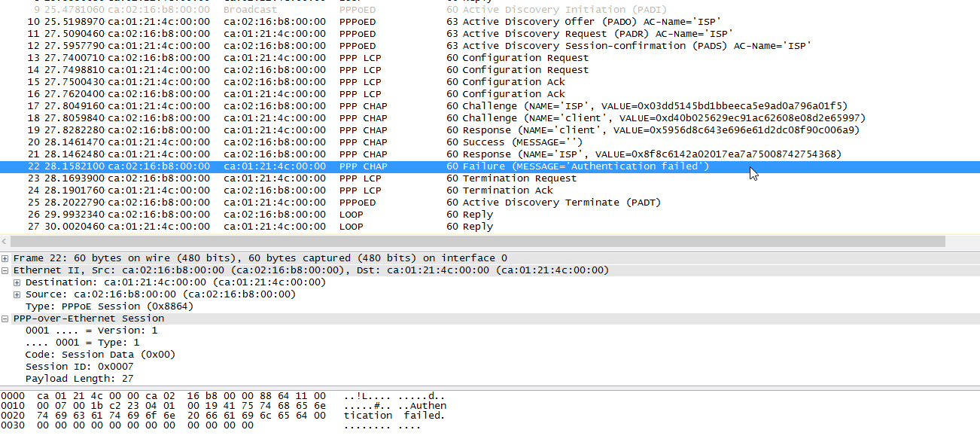Image resolution: width=980 pixels, height=445 pixels.
Task: Select packet 27 LOOP Reply row
Action: click(490, 227)
